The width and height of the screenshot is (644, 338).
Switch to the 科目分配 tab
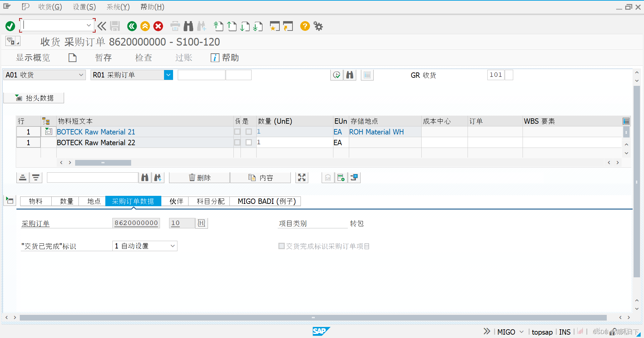point(211,201)
